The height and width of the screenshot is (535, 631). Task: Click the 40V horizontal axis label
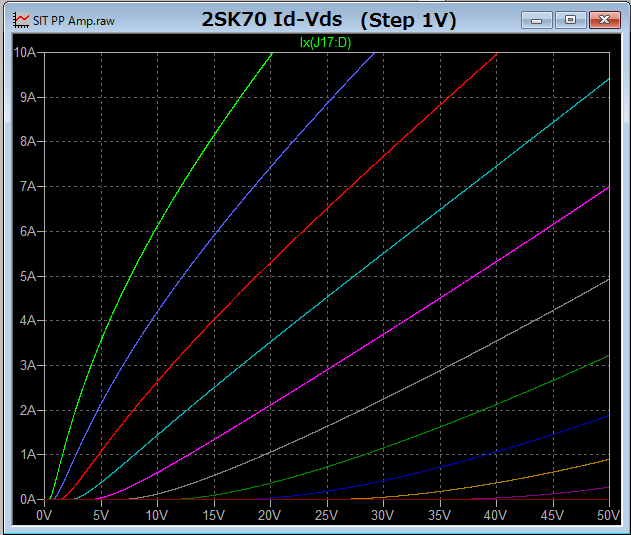[x=496, y=515]
